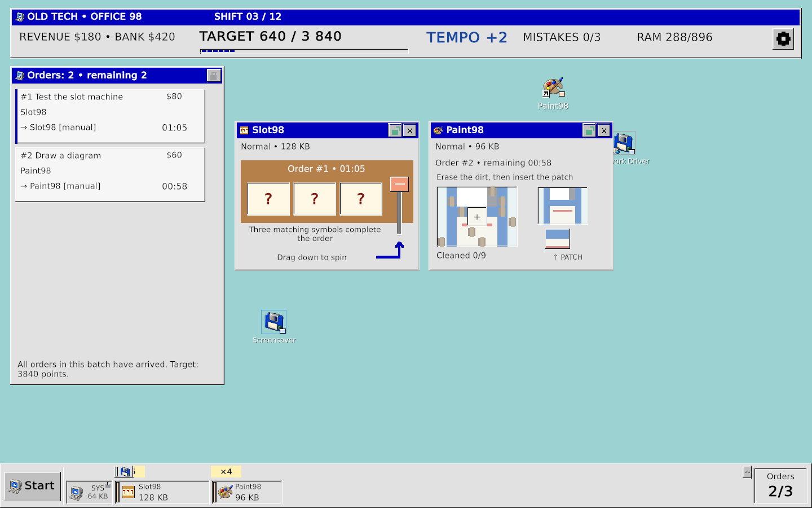The image size is (812, 508).
Task: Click the green restore button on the Paint98 window
Action: (589, 130)
